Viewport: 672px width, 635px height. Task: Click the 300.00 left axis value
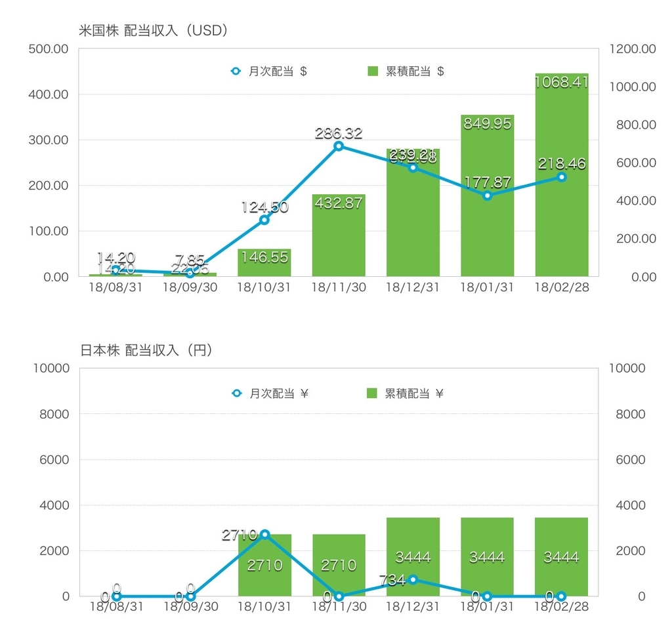[49, 140]
